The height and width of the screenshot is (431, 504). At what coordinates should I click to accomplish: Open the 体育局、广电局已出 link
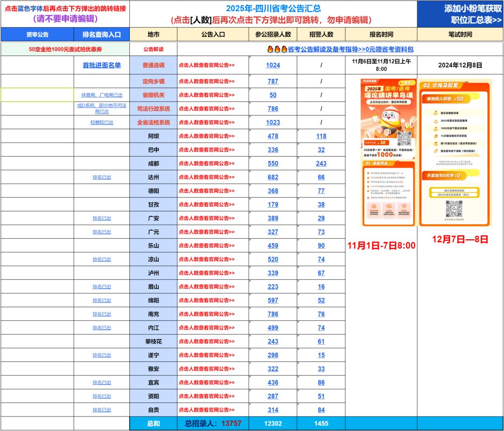[x=102, y=95]
